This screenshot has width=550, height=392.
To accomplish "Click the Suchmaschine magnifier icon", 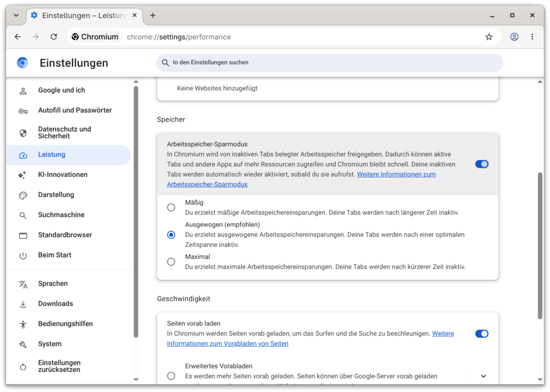I will click(23, 215).
